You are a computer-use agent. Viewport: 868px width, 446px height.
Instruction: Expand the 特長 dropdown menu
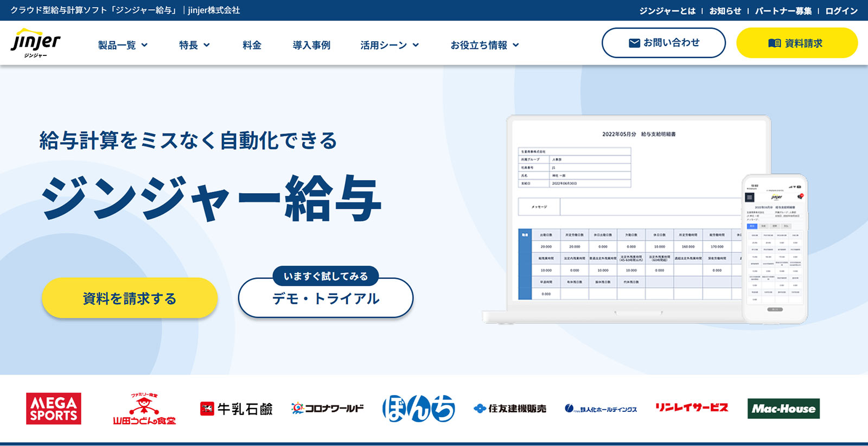point(194,45)
